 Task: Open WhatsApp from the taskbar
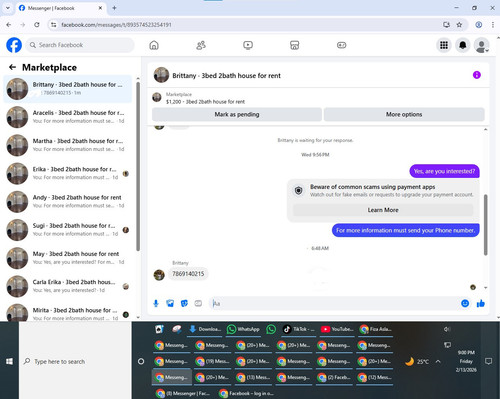click(243, 329)
